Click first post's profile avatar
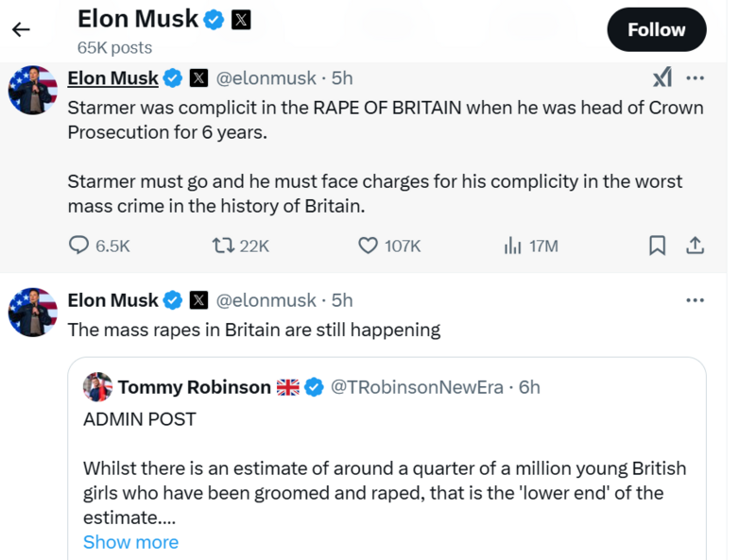This screenshot has width=756, height=560. [x=33, y=90]
